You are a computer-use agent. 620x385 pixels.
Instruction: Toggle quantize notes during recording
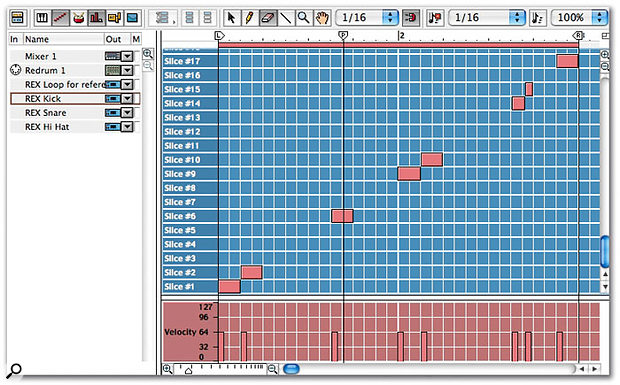tap(435, 18)
